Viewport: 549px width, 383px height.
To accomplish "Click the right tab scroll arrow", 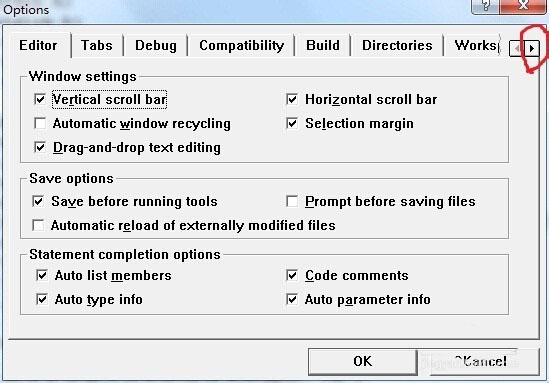I will [532, 48].
